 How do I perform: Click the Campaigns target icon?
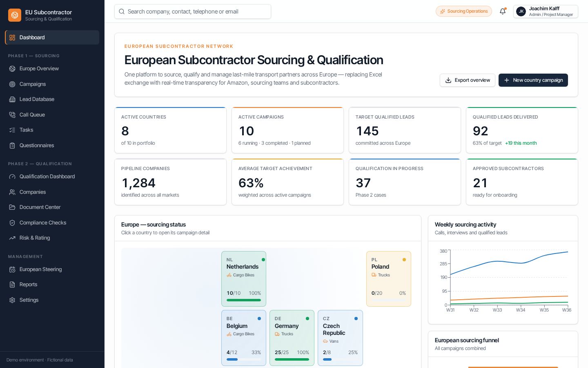(12, 84)
